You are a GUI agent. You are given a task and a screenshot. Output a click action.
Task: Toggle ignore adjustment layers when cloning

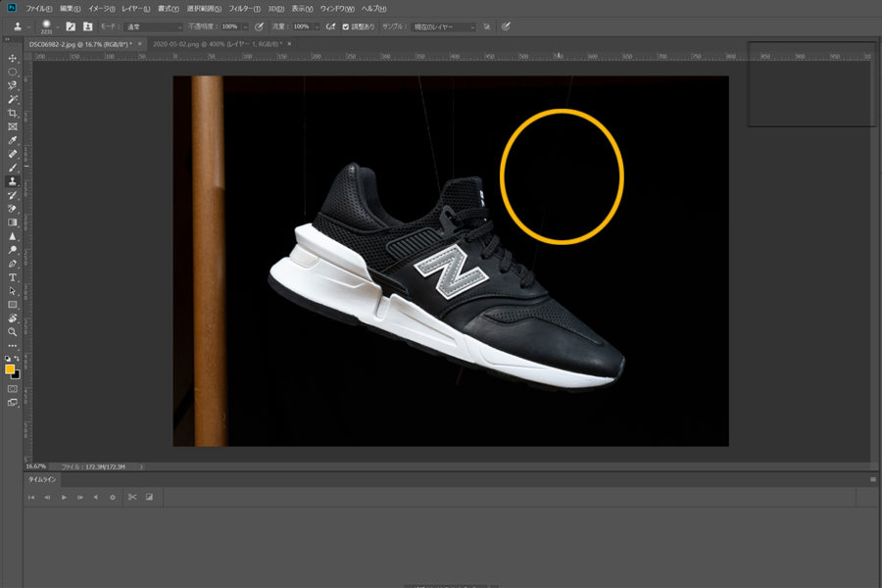click(x=487, y=26)
